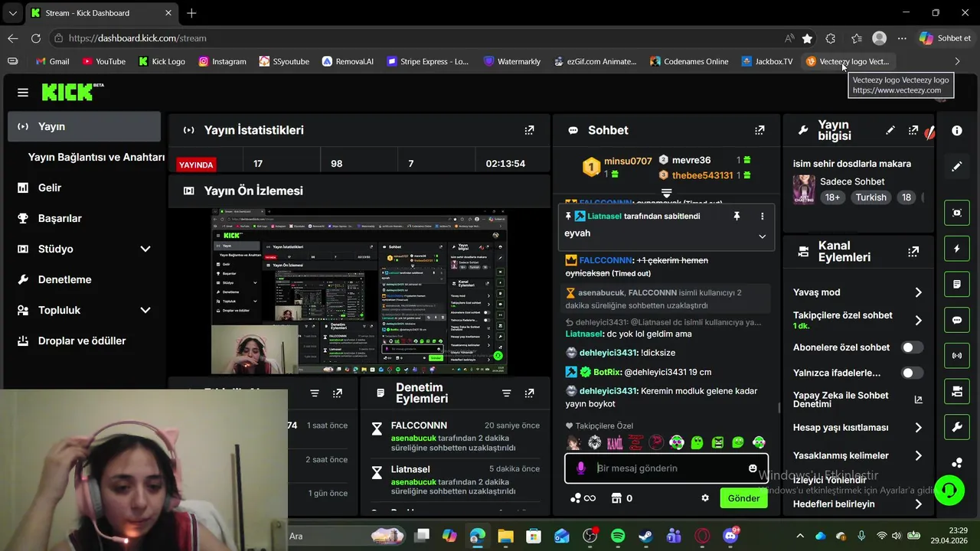Open Yavaş mod settings arrow
980x551 pixels.
(918, 292)
